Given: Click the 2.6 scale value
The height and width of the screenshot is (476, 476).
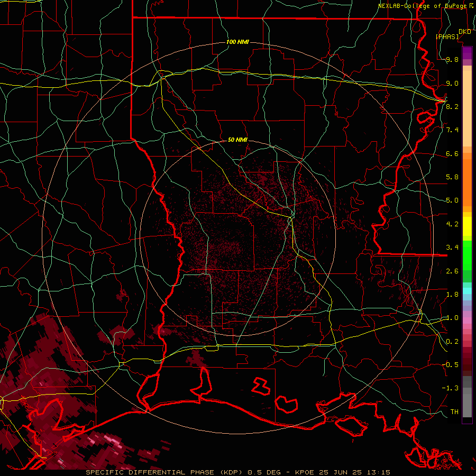Looking at the screenshot, I should tap(452, 271).
